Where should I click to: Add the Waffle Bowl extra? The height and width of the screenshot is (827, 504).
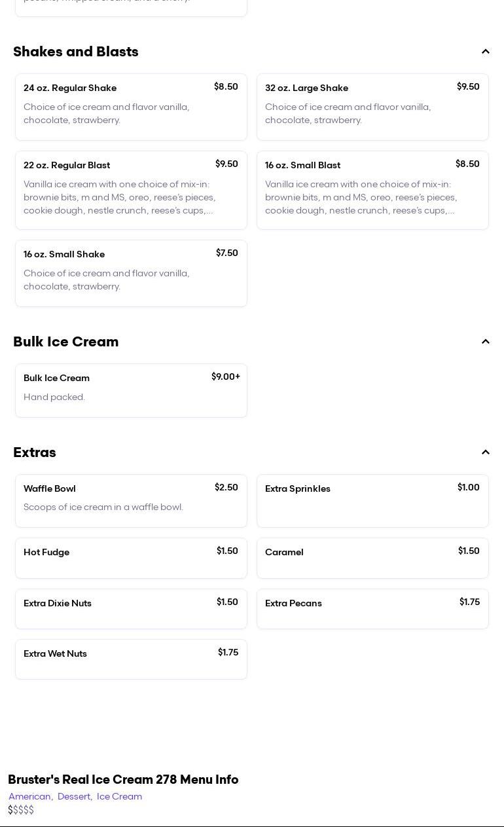click(x=131, y=500)
